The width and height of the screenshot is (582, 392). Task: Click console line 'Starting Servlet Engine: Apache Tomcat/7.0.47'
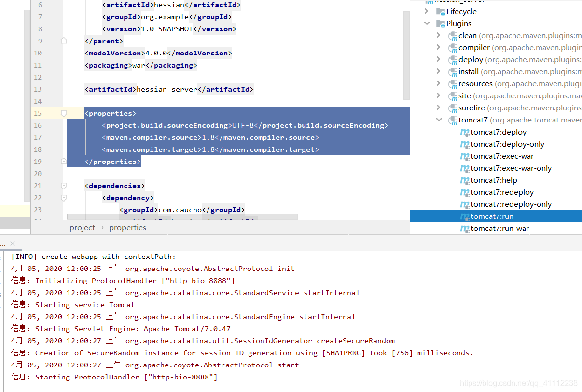(121, 329)
